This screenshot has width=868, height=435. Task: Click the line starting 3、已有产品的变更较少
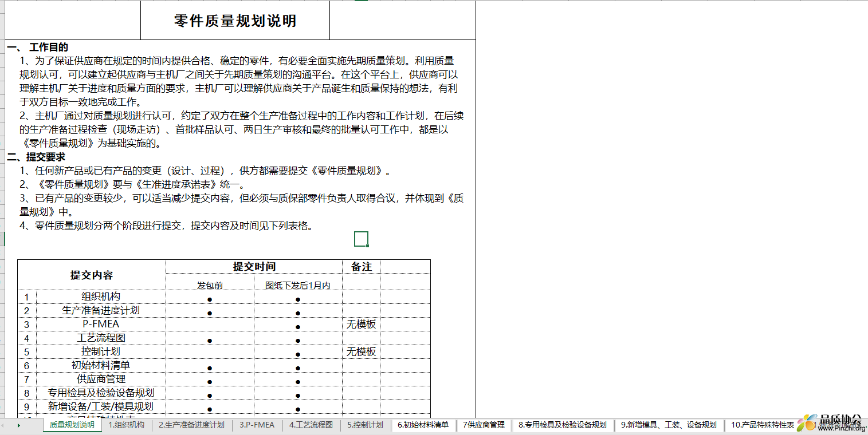click(x=241, y=198)
